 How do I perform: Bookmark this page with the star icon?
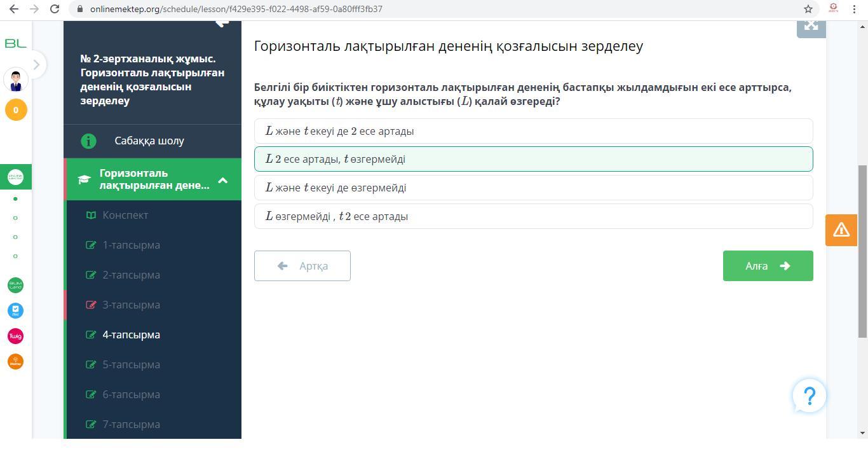coord(808,9)
